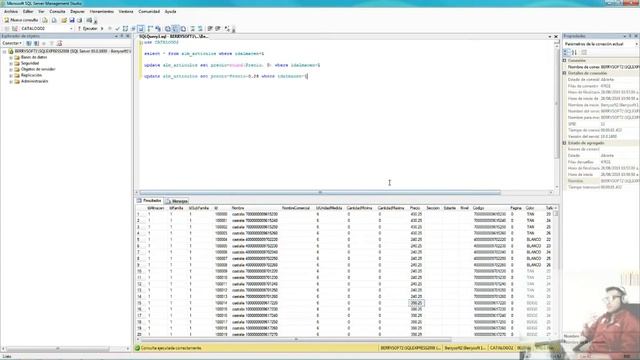Open the Consulta menu

coord(57,11)
